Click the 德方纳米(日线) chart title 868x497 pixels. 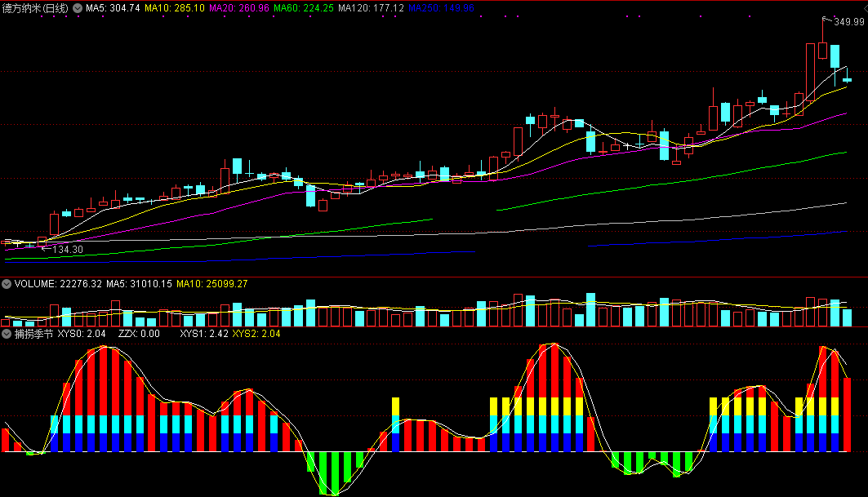[35, 8]
